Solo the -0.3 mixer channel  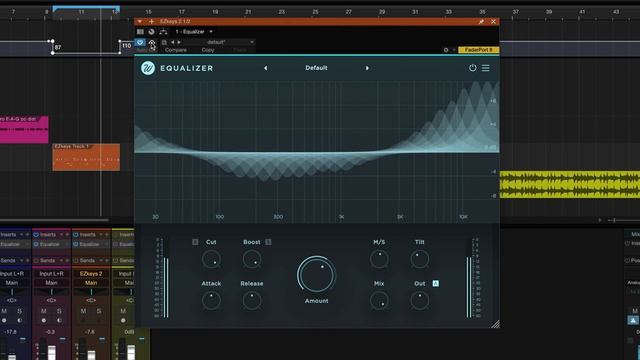tap(59, 311)
